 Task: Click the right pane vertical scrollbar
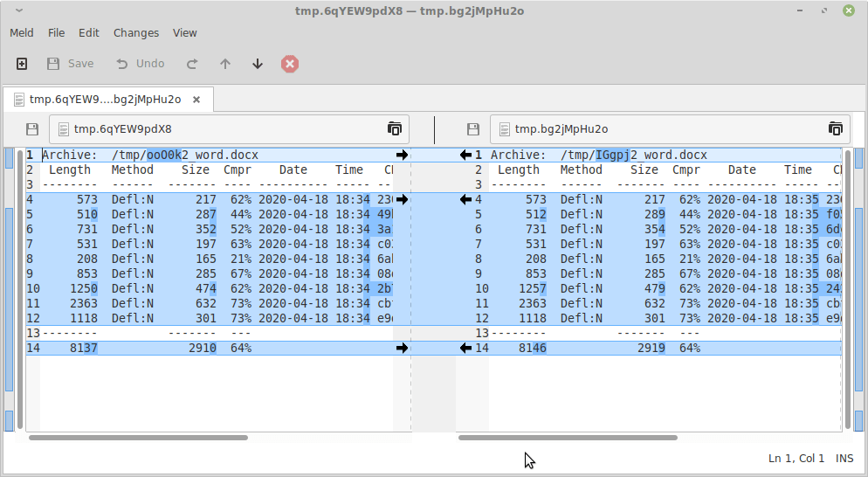pos(847,288)
